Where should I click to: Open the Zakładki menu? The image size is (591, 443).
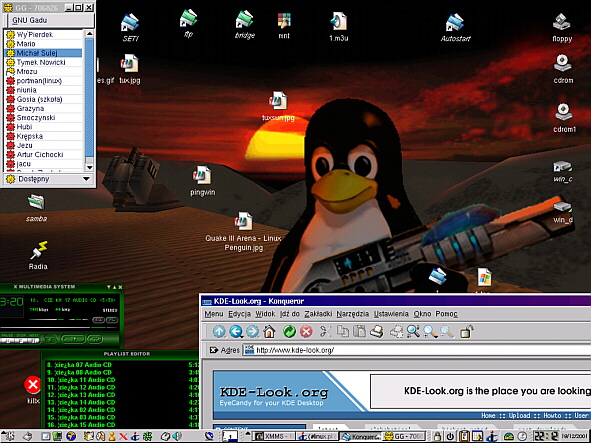click(318, 314)
